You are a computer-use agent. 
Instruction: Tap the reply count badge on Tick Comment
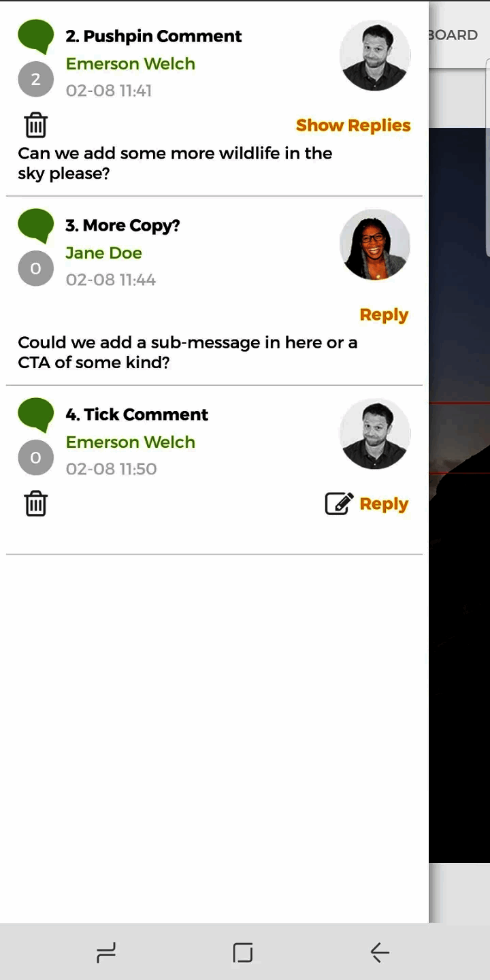click(35, 457)
